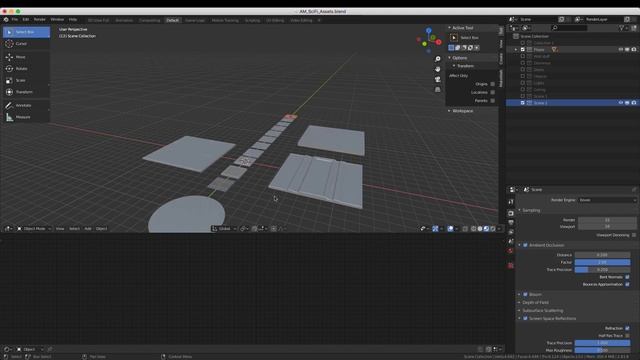Open the Help menu
Screen dimensions: 640x360
(x=73, y=20)
